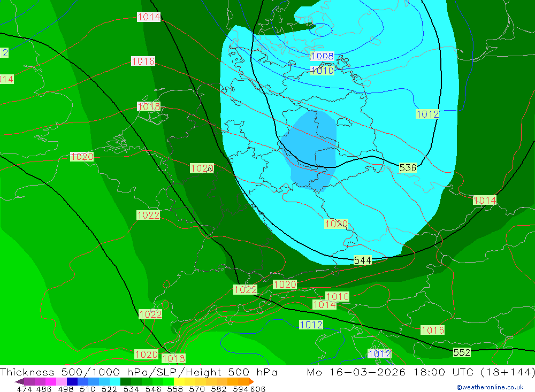
Task: Click the legend value 558
Action: (x=175, y=389)
